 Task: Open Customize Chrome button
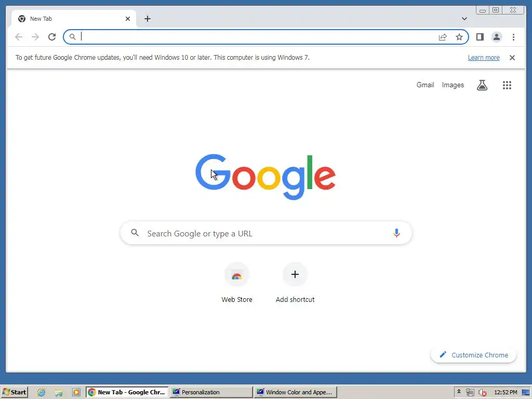click(473, 355)
